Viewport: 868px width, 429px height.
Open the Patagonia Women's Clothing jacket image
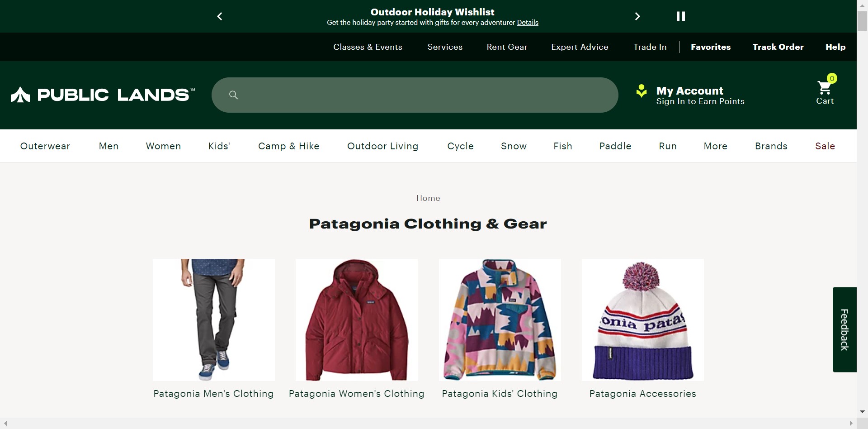point(356,319)
